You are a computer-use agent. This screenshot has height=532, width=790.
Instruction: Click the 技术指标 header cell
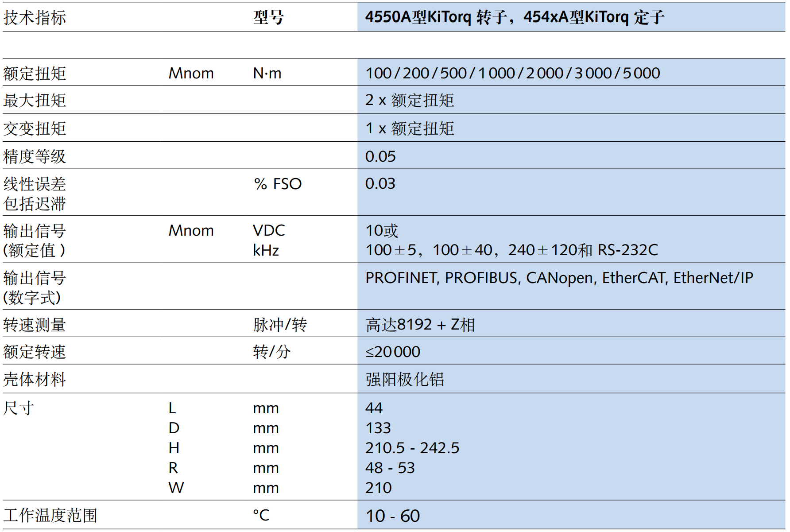tap(35, 18)
